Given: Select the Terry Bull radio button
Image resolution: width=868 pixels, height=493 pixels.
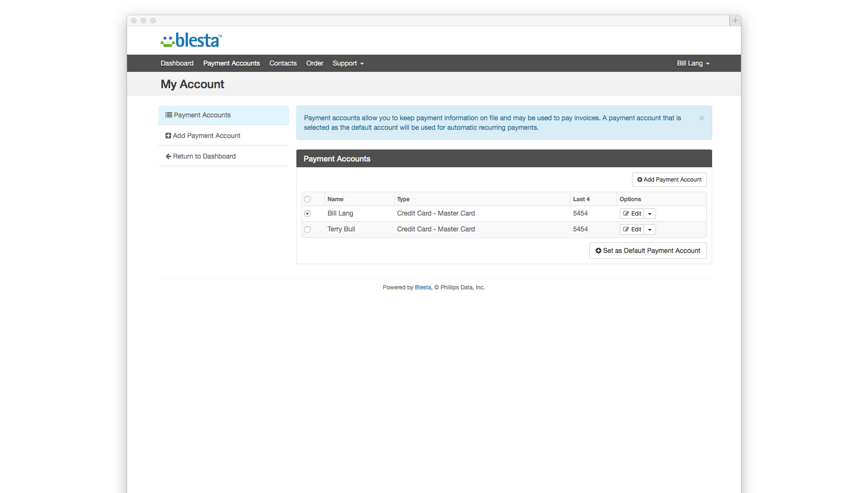Looking at the screenshot, I should pyautogui.click(x=307, y=229).
